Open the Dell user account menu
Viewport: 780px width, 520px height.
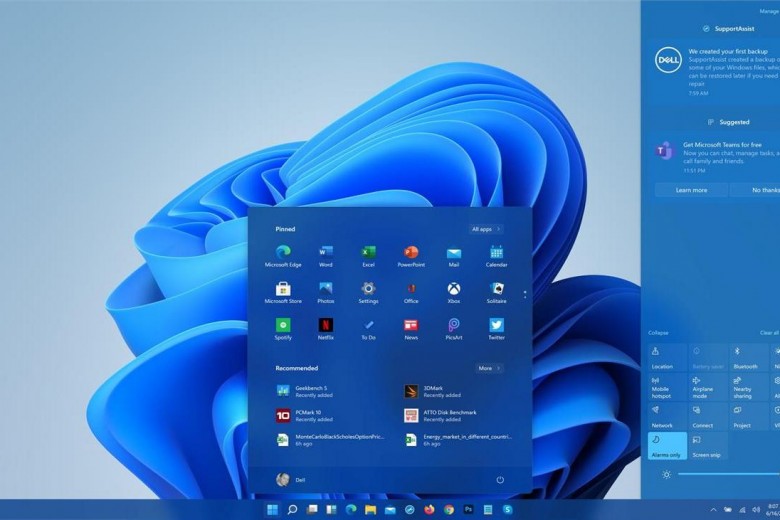pyautogui.click(x=291, y=480)
